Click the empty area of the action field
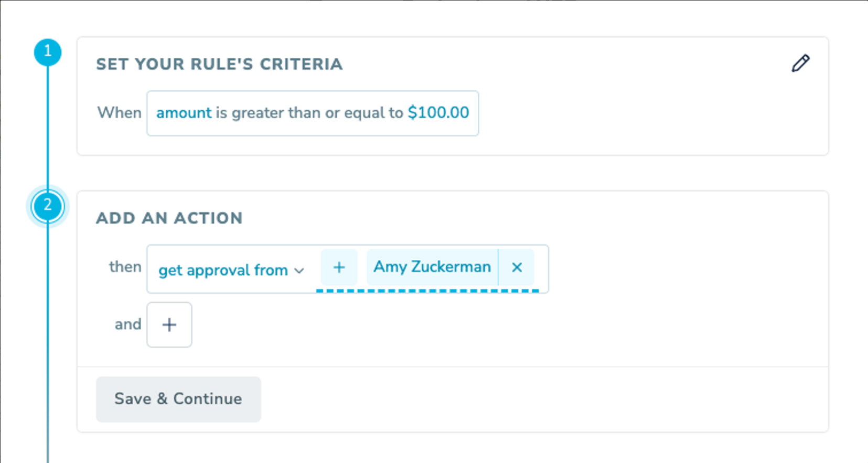 pos(541,269)
